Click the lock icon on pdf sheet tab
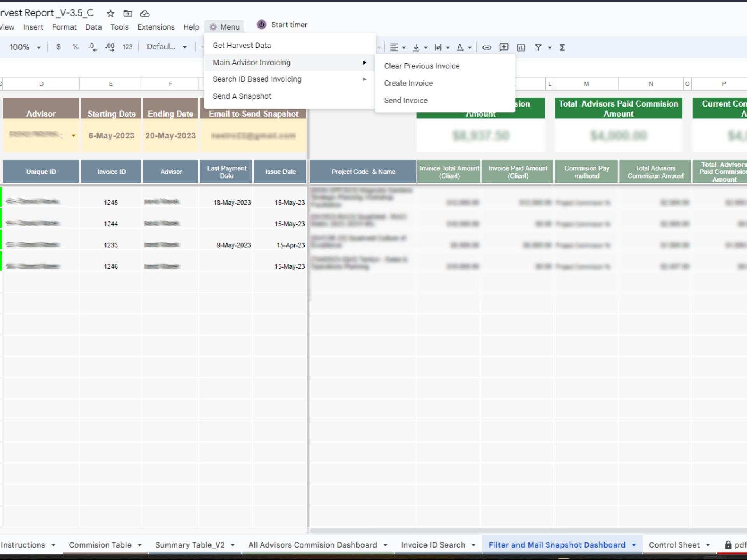Viewport: 747px width, 560px height. tap(728, 545)
